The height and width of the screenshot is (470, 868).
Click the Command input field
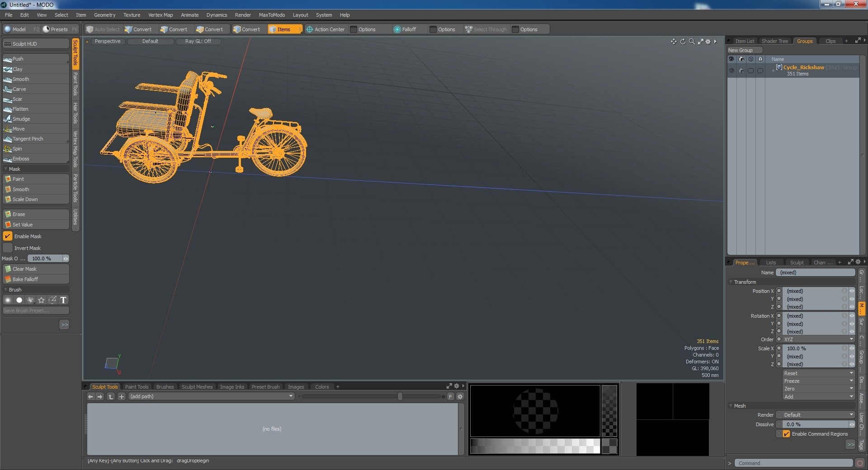click(793, 463)
